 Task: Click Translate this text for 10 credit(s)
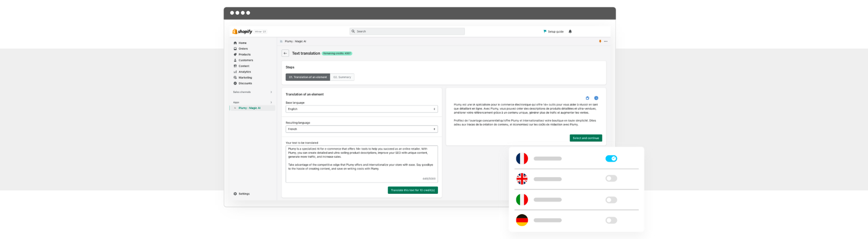coord(413,190)
